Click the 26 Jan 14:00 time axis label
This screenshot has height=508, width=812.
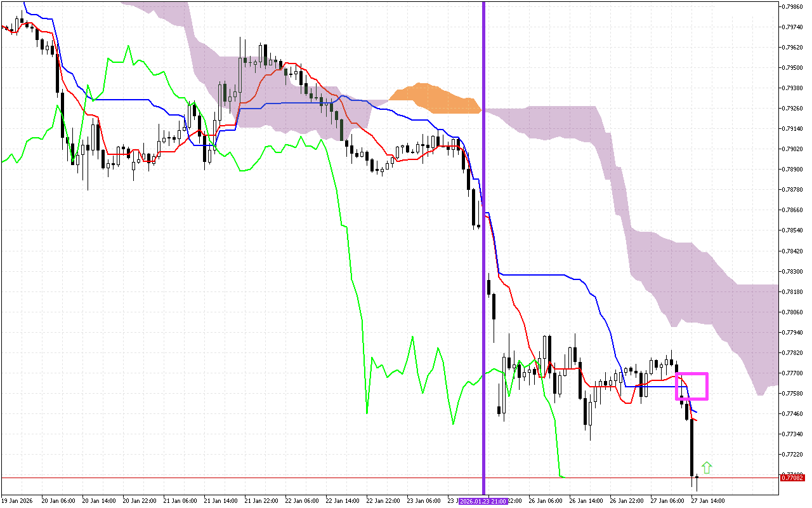tap(585, 501)
